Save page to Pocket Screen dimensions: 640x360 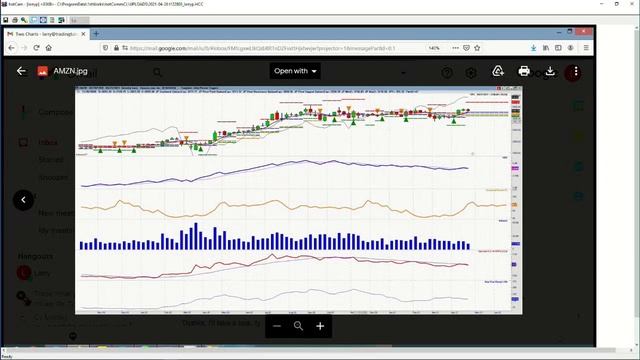[467, 48]
